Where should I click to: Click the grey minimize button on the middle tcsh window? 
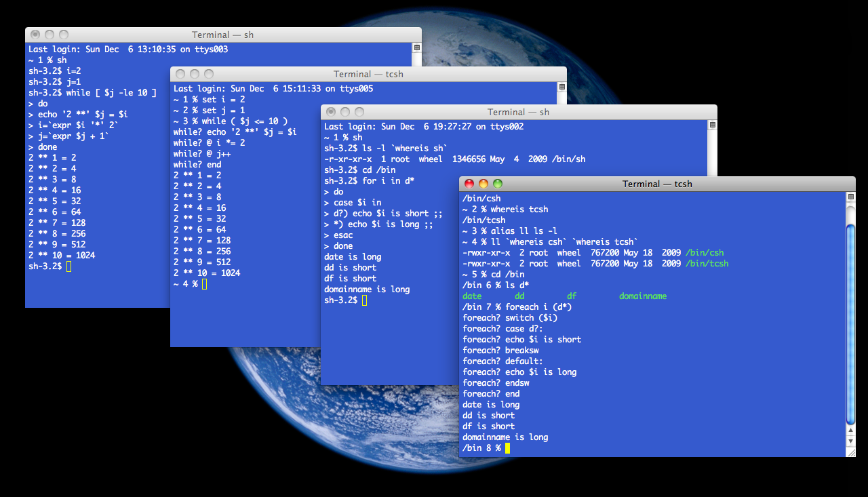(194, 73)
